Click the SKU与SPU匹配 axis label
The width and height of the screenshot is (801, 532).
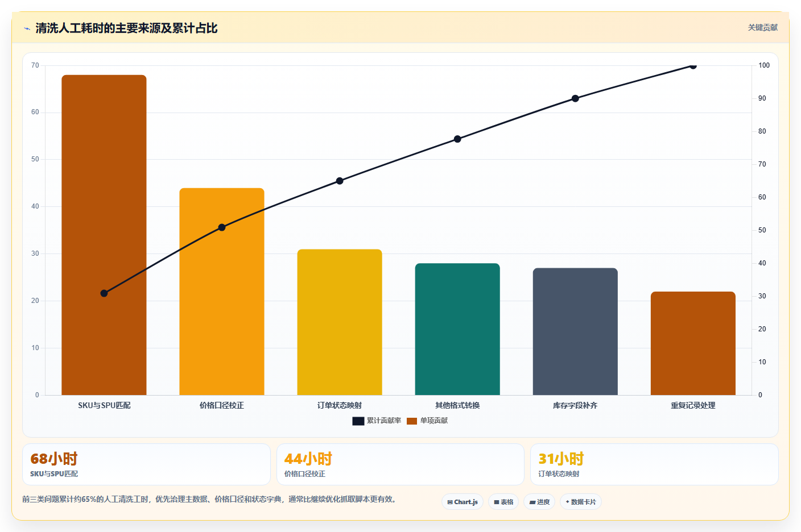coord(104,405)
